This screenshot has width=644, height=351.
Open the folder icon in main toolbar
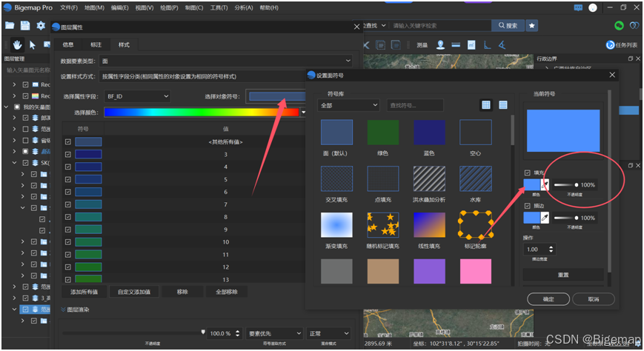[10, 25]
